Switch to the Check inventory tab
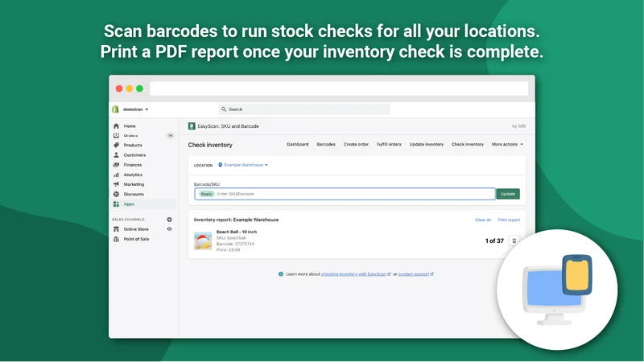Image resolution: width=644 pixels, height=362 pixels. tap(468, 145)
